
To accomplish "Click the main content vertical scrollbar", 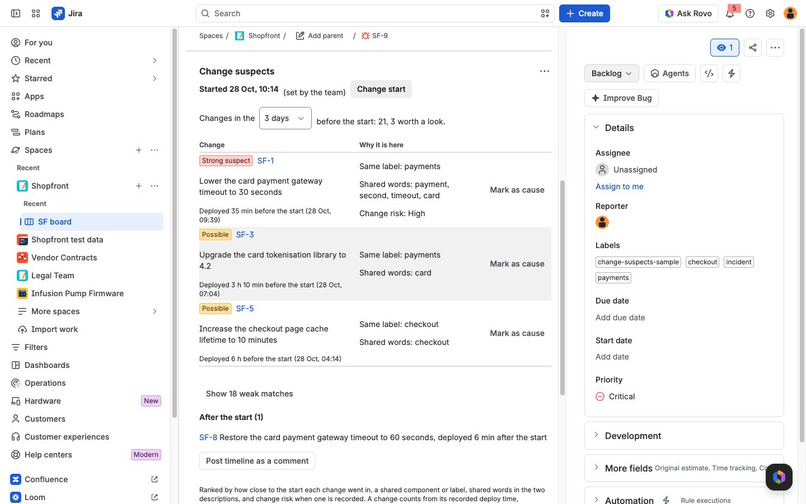I will [562, 288].
